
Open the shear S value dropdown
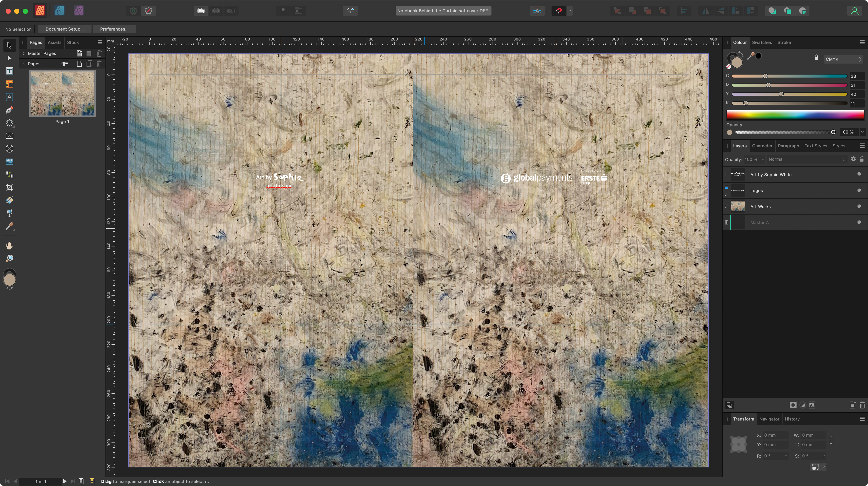(x=823, y=456)
